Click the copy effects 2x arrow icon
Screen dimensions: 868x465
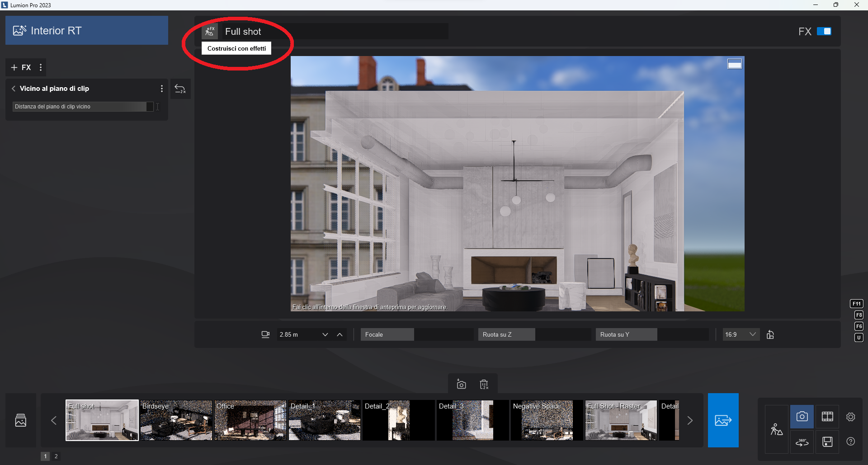(x=180, y=89)
